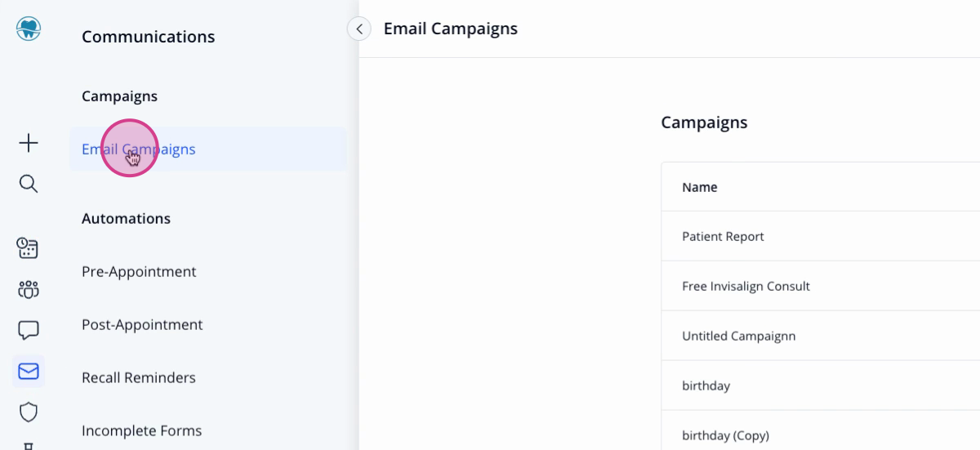Select the envelope communications icon

tap(29, 372)
